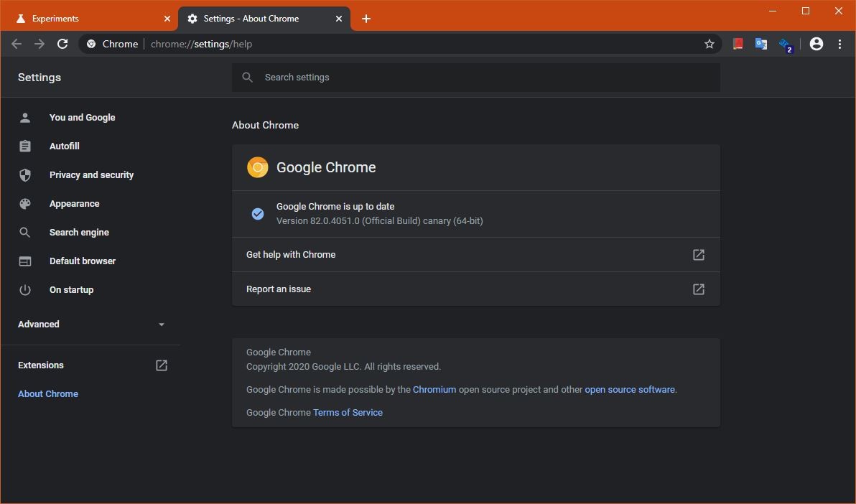Click Get help with Chrome row

[475, 255]
